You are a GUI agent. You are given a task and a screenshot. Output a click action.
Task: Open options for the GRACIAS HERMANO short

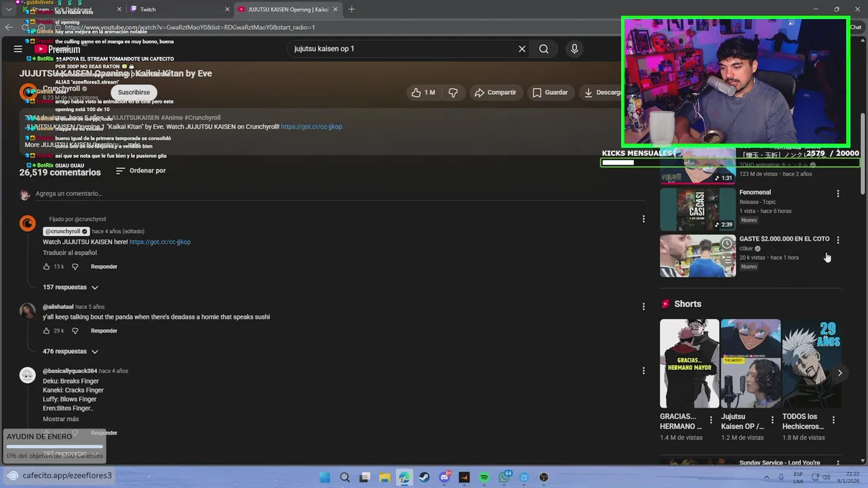click(x=711, y=420)
